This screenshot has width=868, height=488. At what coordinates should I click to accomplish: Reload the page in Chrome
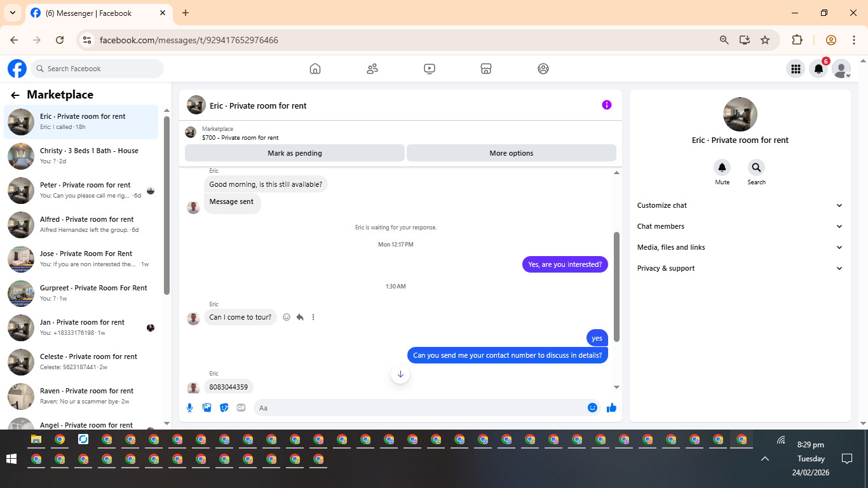60,40
